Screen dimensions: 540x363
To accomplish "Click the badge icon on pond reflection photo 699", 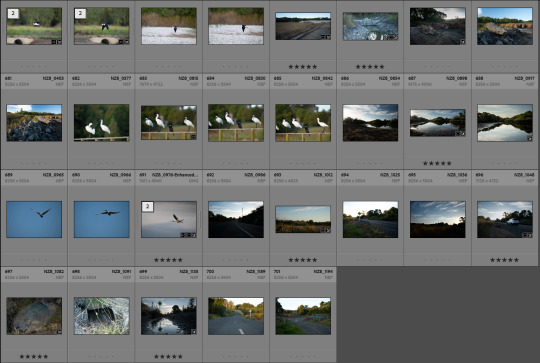I will pyautogui.click(x=194, y=332).
